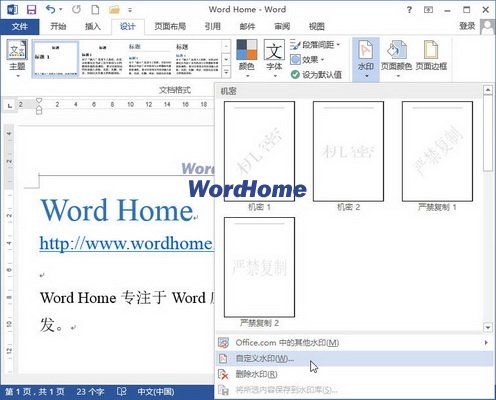Switch to the 插入 (Insert) tab
The image size is (496, 400).
[x=92, y=26]
